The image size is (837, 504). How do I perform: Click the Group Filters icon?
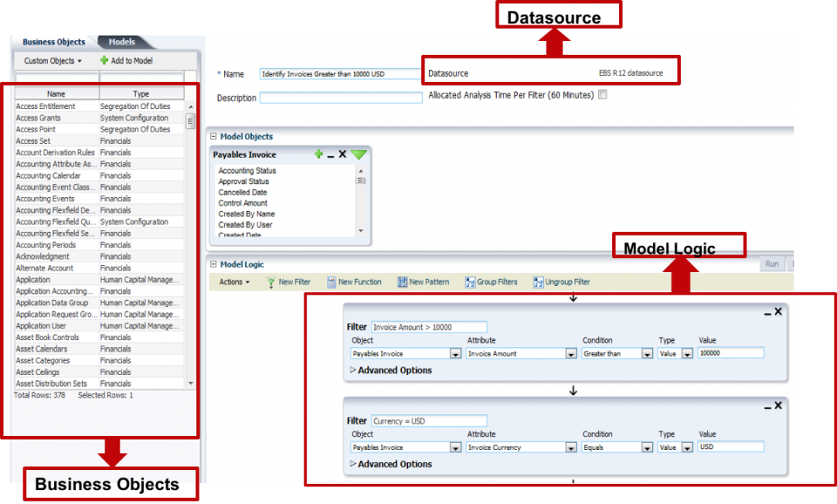pos(490,281)
